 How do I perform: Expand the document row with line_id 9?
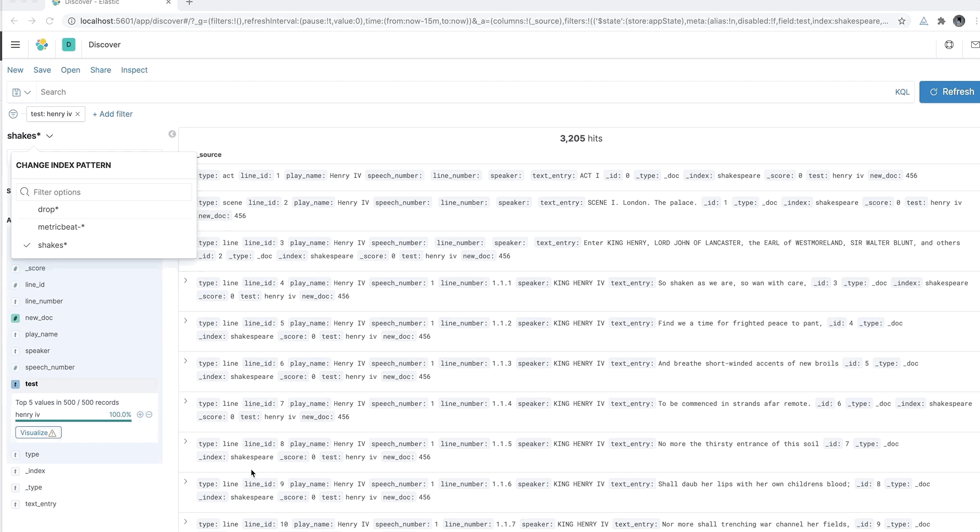(x=186, y=482)
